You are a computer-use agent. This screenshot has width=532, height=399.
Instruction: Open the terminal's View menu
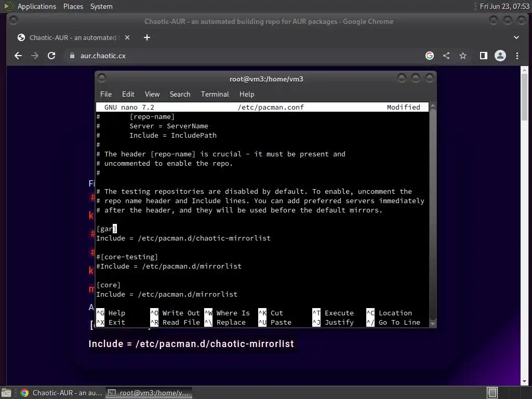(152, 94)
